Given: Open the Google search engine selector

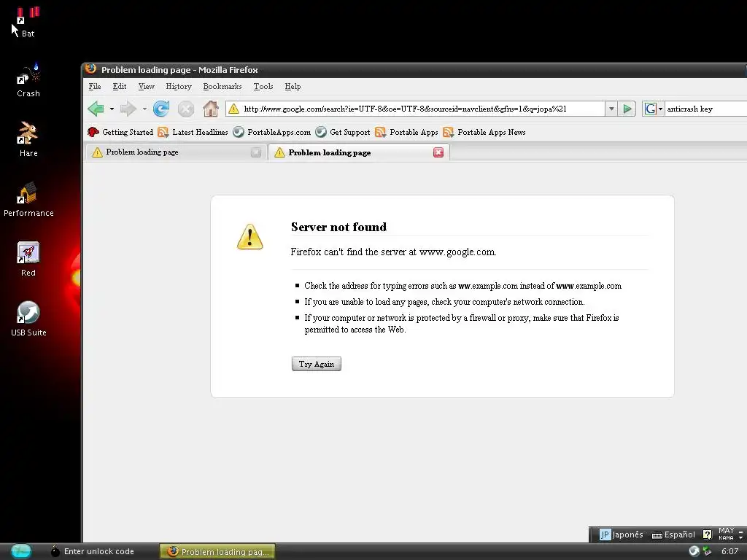Looking at the screenshot, I should tap(653, 109).
